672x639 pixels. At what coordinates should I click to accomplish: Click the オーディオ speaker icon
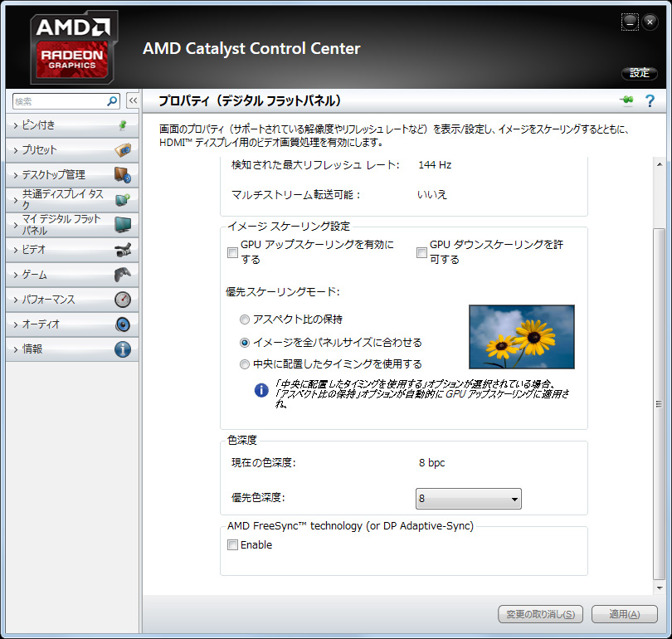[123, 324]
